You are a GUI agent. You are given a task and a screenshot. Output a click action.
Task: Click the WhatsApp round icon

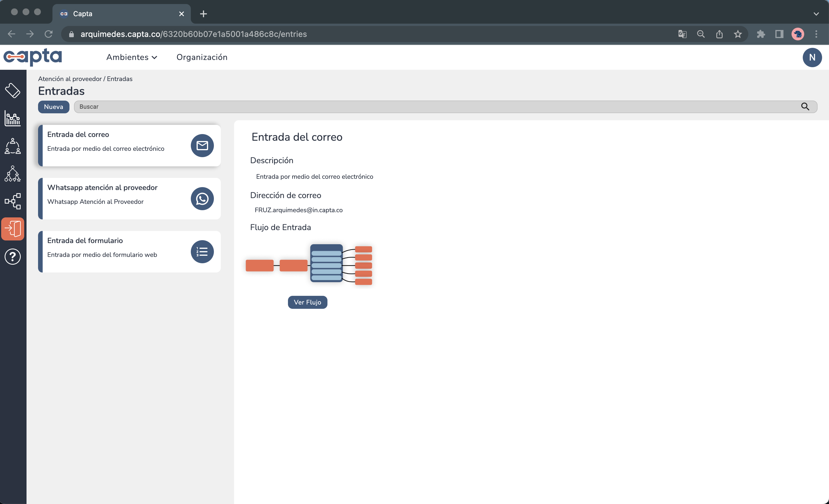point(202,198)
